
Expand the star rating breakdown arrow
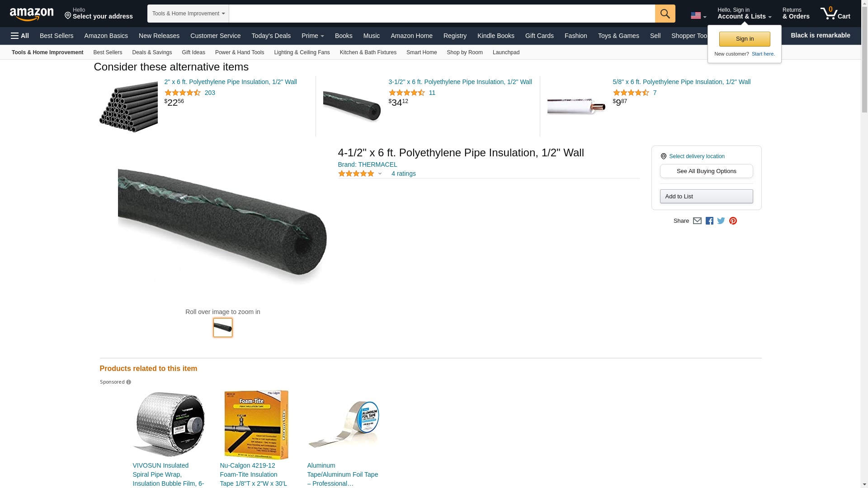(380, 174)
